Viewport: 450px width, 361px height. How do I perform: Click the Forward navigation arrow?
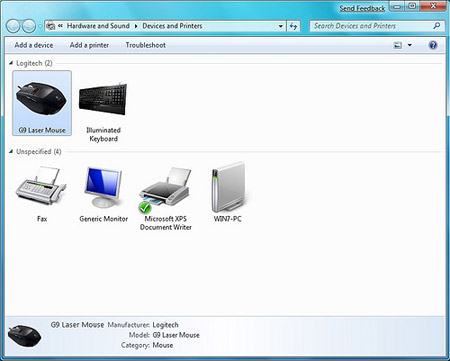click(29, 26)
